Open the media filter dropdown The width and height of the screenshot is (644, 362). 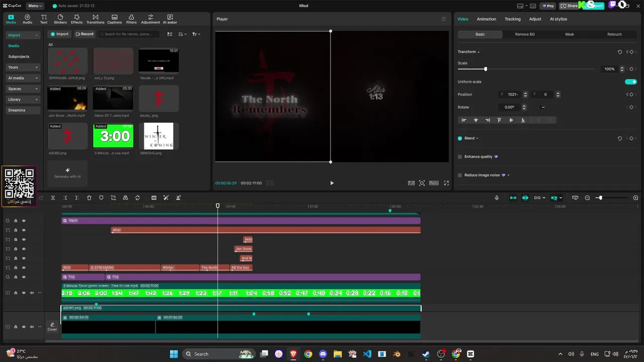coord(196,34)
